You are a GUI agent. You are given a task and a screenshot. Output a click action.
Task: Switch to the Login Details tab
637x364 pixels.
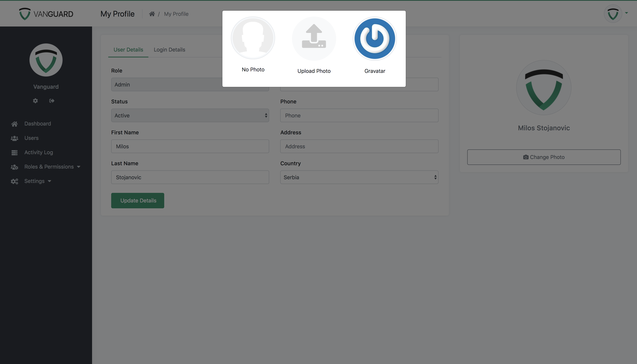pyautogui.click(x=169, y=50)
